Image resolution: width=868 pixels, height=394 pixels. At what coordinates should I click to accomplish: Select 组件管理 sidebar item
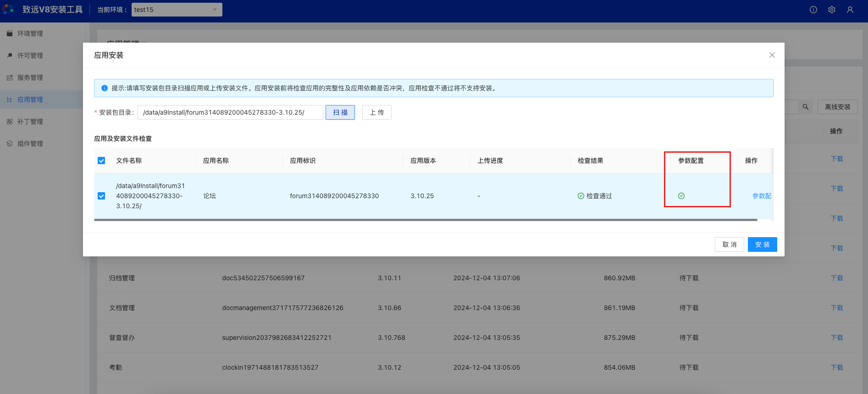[x=30, y=144]
